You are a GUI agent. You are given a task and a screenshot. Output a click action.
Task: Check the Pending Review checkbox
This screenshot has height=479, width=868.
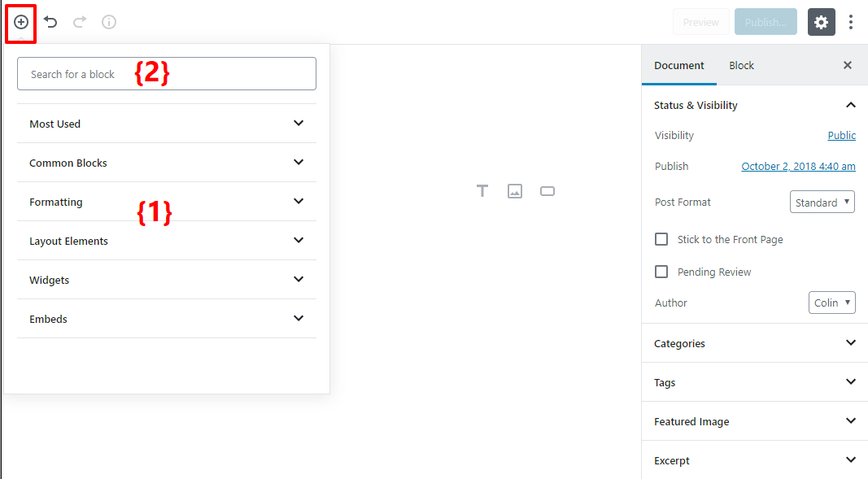coord(661,272)
